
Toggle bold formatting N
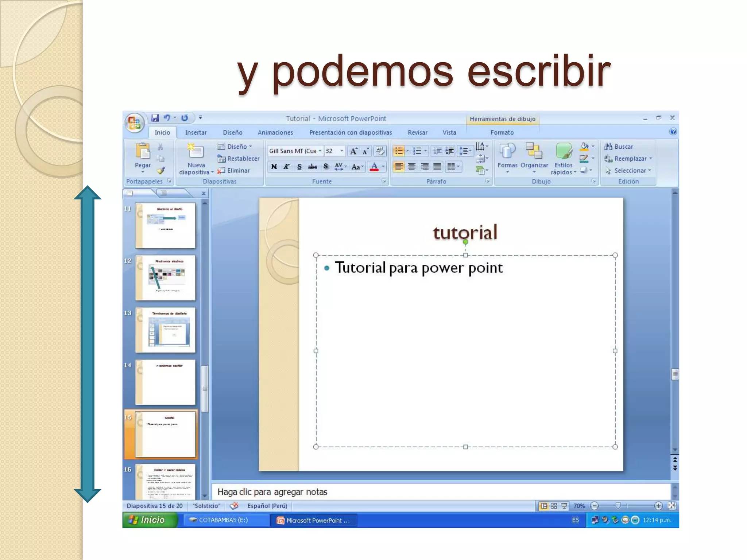(x=274, y=167)
